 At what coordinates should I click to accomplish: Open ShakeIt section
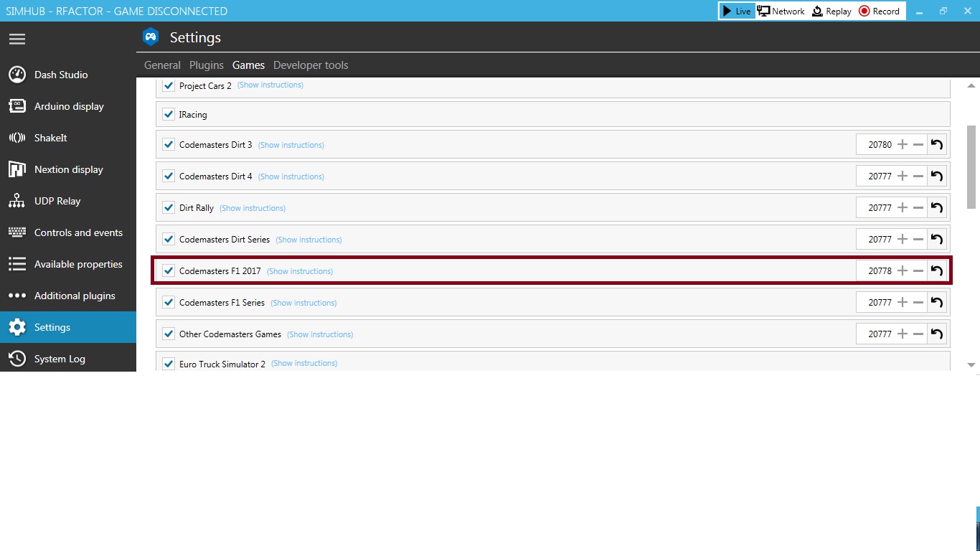click(68, 138)
